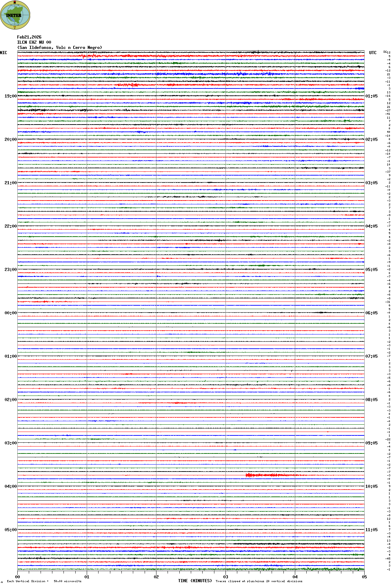392x586 pixels.
Task: Click the NIC local time header
Action: 3,53
